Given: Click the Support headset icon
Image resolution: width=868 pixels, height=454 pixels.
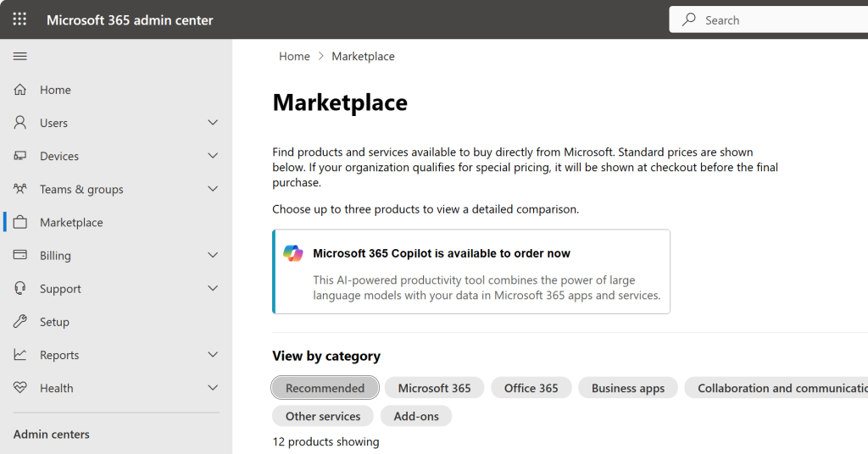Looking at the screenshot, I should point(20,288).
